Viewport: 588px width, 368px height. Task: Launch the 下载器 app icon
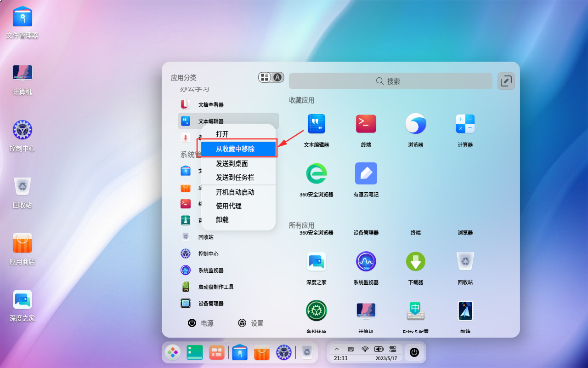[x=415, y=261]
